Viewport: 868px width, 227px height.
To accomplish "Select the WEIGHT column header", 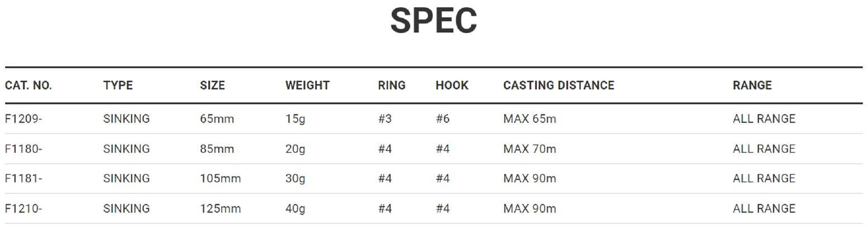I will (307, 86).
